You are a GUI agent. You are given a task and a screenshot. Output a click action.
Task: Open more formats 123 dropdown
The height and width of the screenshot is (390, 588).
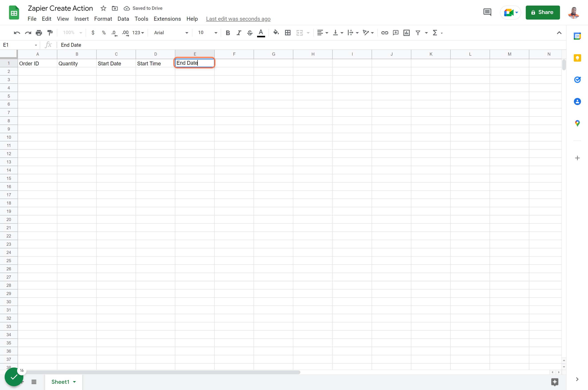[138, 33]
